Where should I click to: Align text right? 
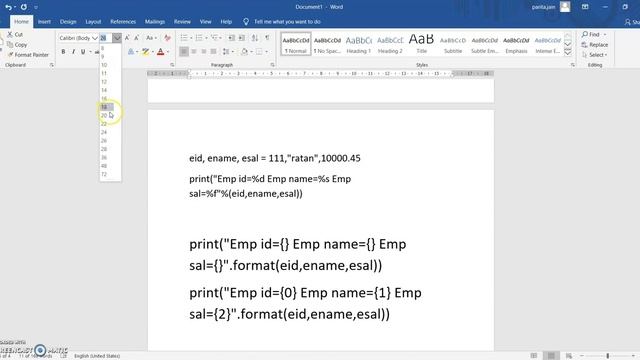point(204,52)
